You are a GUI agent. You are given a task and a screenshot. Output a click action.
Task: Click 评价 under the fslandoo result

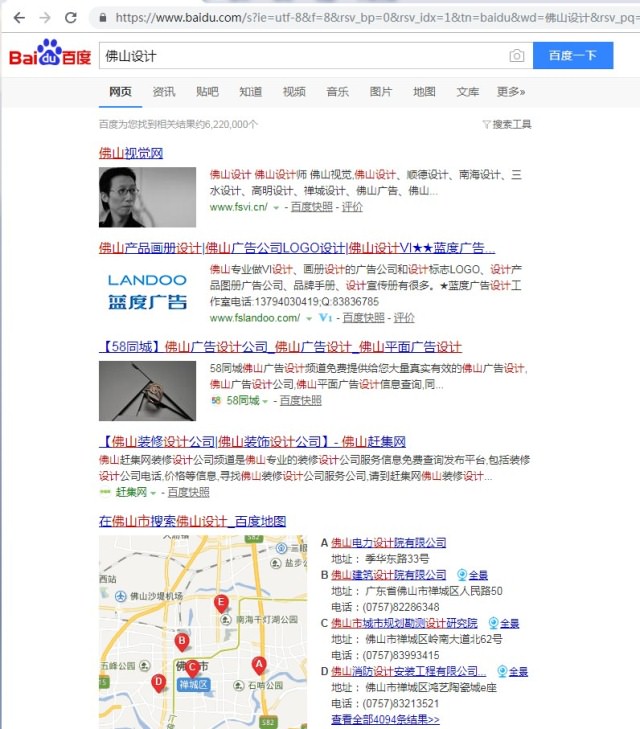(404, 318)
